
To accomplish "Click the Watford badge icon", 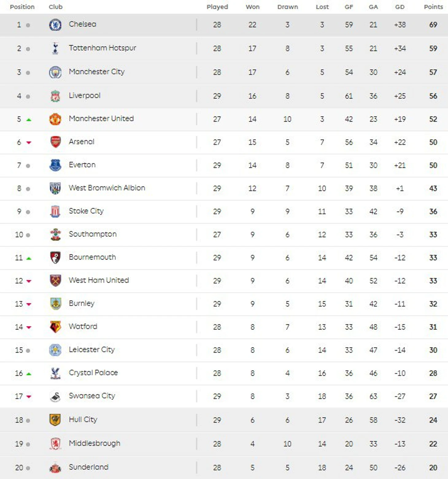I will pyautogui.click(x=55, y=327).
